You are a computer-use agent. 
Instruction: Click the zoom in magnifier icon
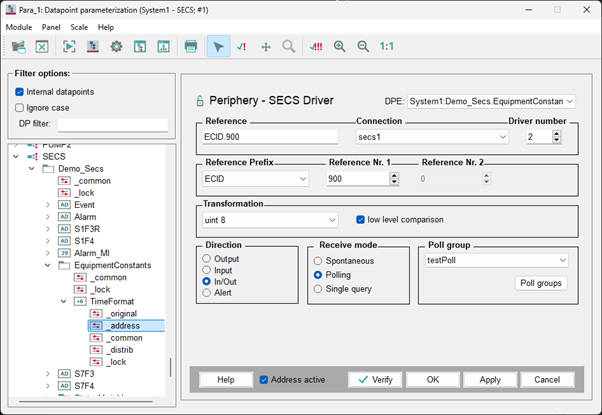pos(340,47)
